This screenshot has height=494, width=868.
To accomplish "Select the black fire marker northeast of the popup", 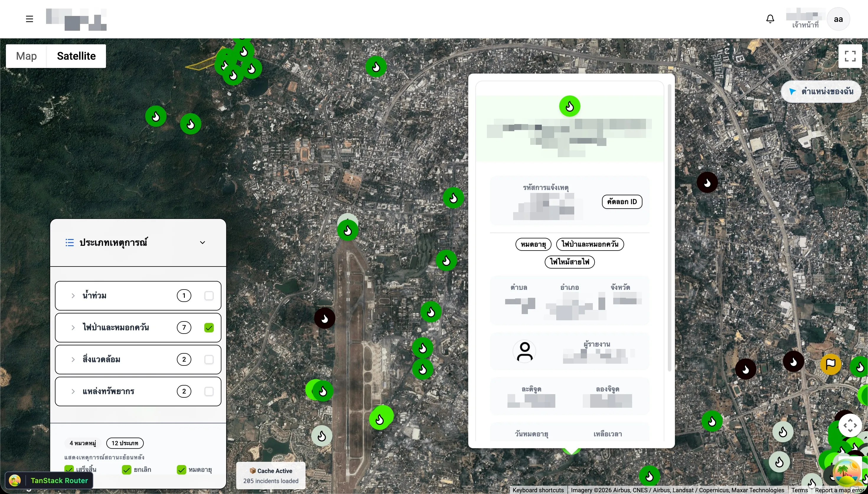I will 707,183.
